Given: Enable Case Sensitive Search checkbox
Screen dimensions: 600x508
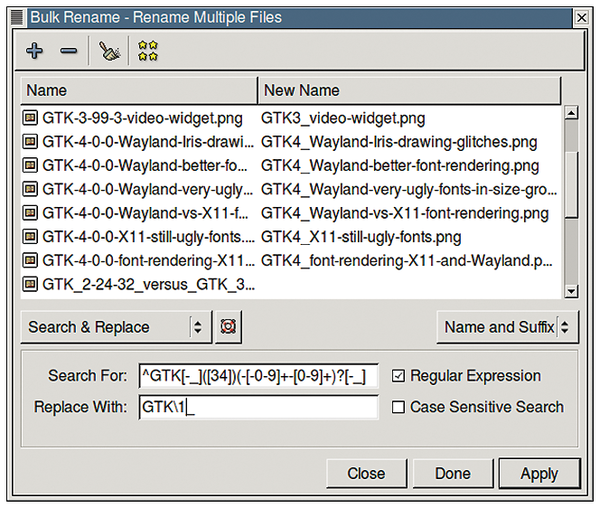Looking at the screenshot, I should pyautogui.click(x=398, y=407).
